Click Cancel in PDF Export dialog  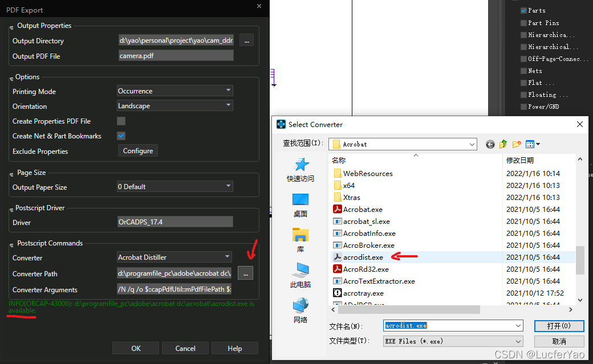pos(185,348)
